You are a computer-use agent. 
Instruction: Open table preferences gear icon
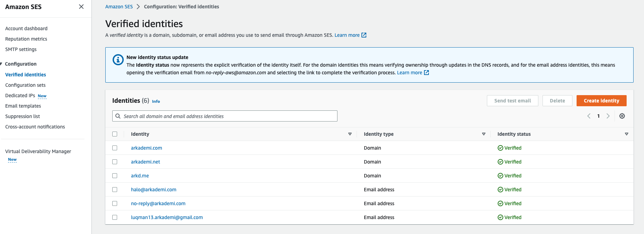[622, 116]
